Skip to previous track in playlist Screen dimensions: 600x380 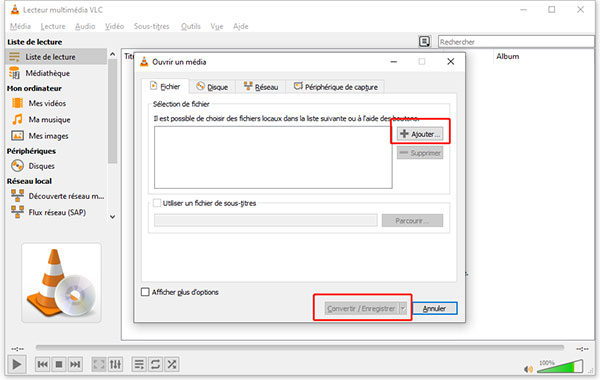tap(42, 364)
